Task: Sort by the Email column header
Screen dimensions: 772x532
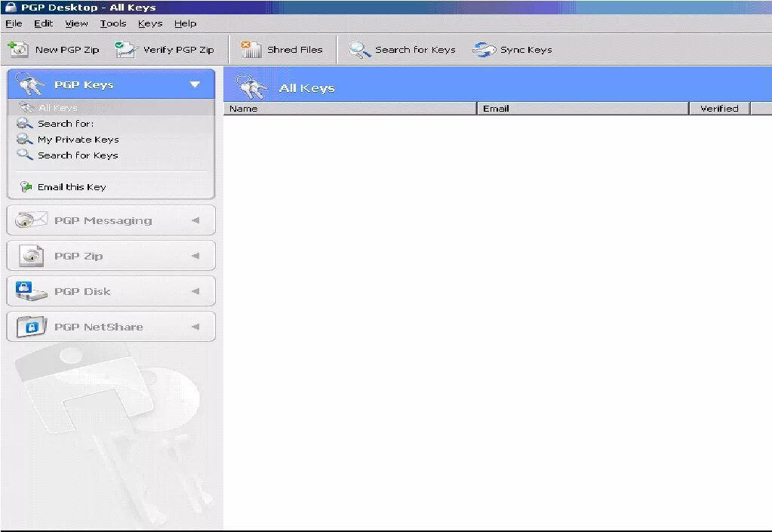Action: [x=583, y=108]
